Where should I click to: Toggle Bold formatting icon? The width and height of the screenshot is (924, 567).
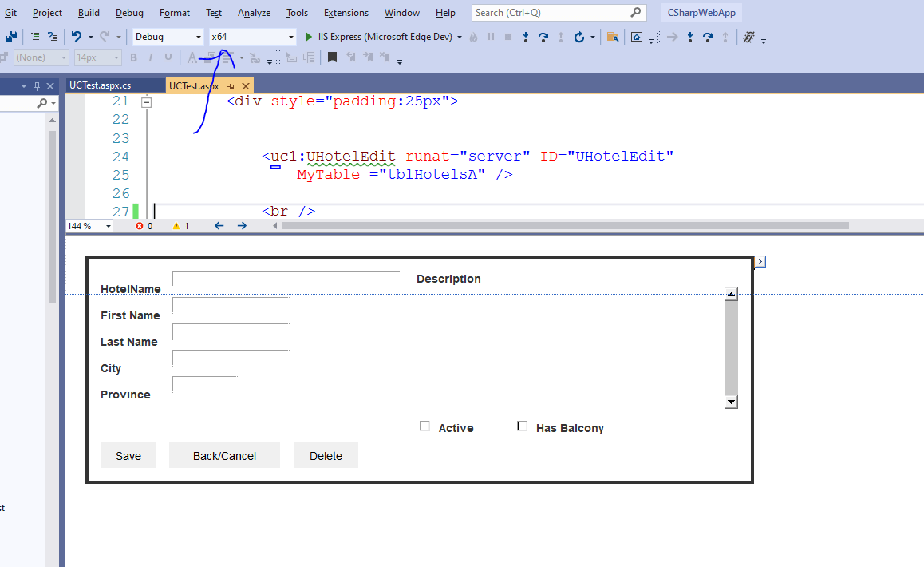pyautogui.click(x=134, y=57)
